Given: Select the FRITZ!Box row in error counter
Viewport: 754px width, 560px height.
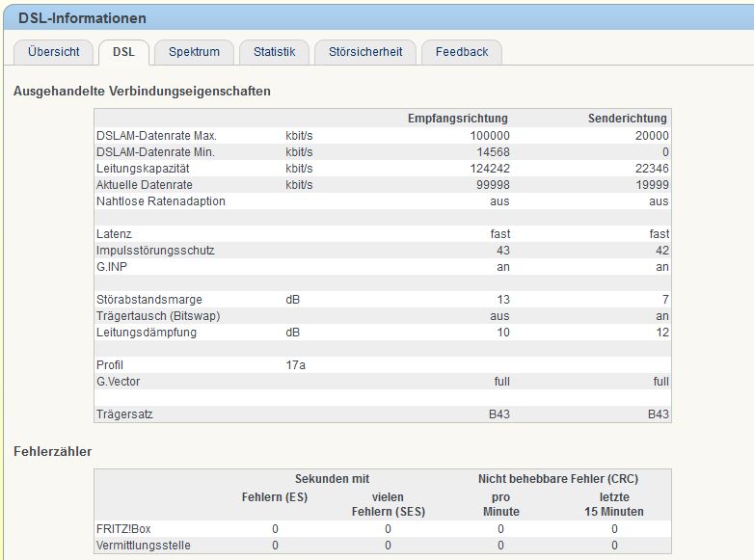Looking at the screenshot, I should coord(123,529).
